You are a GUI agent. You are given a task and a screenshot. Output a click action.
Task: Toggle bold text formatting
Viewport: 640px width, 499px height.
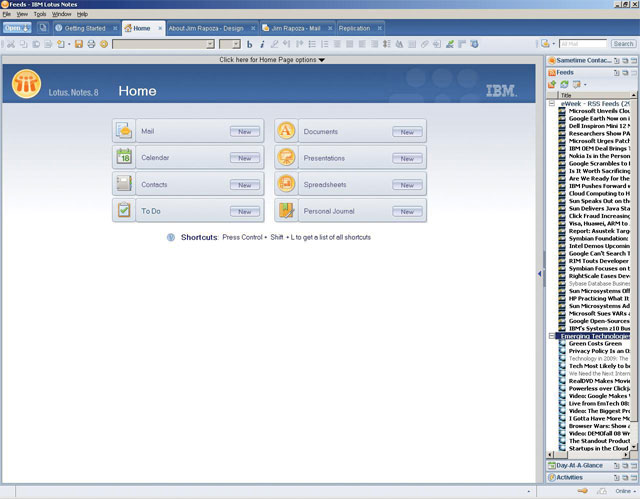pyautogui.click(x=249, y=44)
